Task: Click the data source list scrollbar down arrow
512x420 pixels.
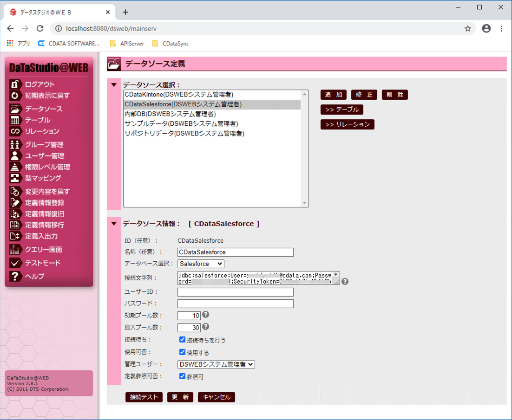Action: [304, 203]
